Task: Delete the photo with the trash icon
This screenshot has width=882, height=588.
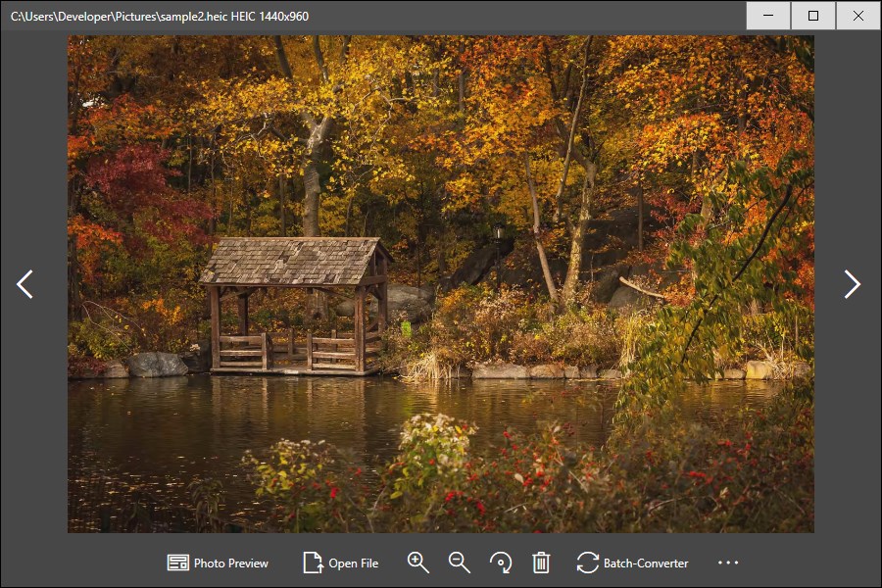Action: click(x=541, y=563)
